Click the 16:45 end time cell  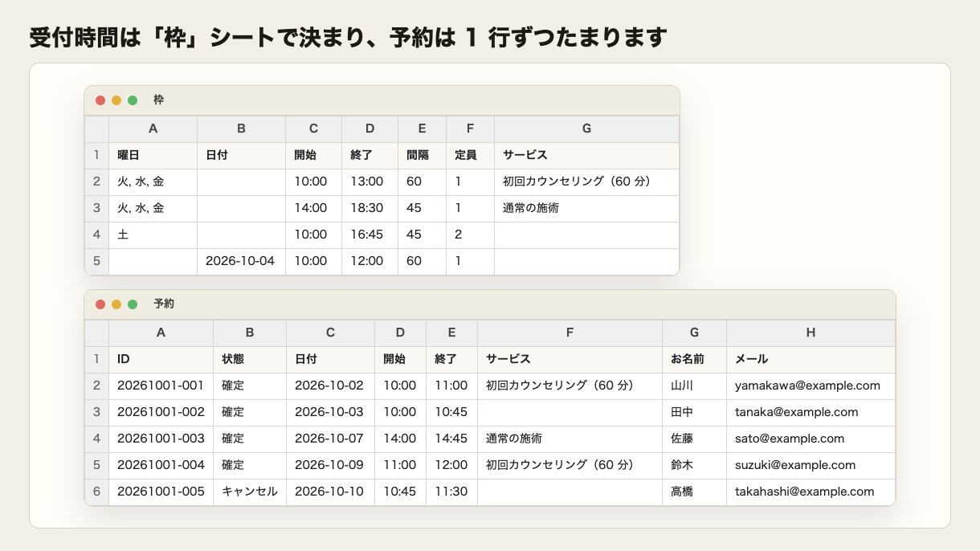[370, 235]
